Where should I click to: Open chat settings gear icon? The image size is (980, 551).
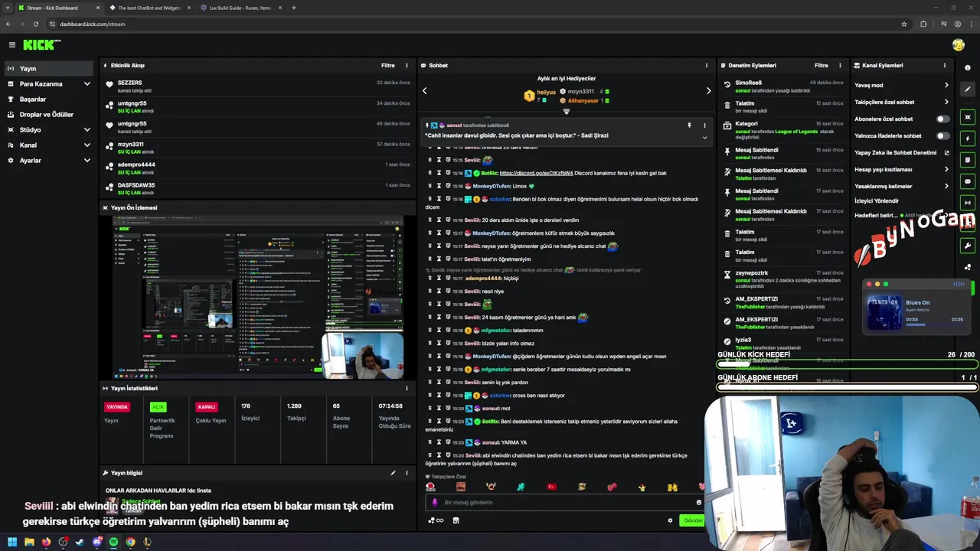pos(670,520)
